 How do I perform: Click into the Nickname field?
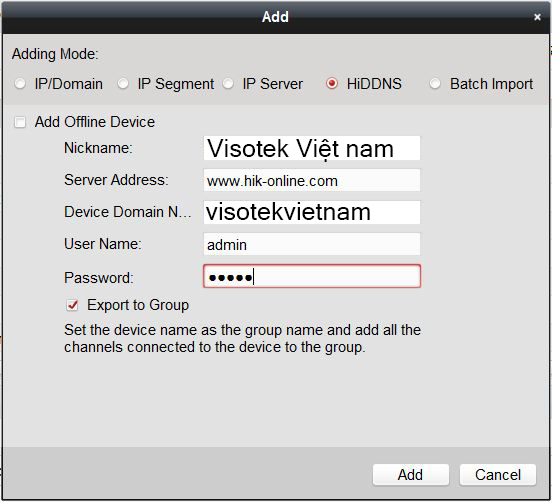point(312,148)
